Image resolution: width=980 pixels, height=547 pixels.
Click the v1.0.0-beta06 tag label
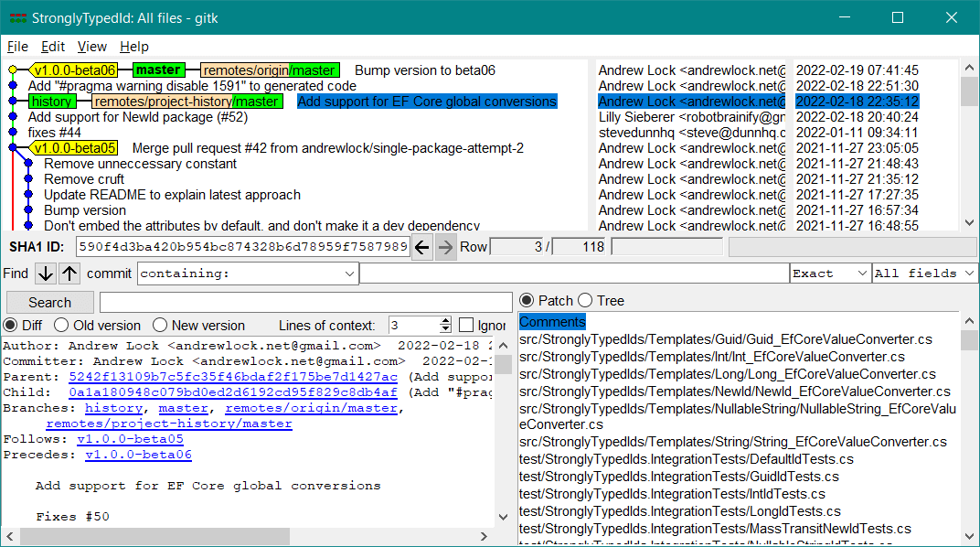coord(74,70)
